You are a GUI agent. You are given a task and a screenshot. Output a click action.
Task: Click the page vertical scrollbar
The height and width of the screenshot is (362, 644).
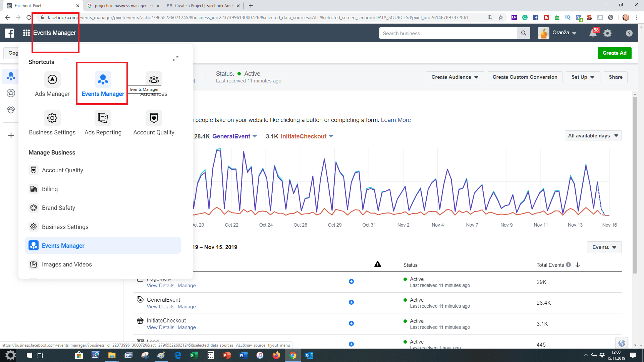pos(635,184)
